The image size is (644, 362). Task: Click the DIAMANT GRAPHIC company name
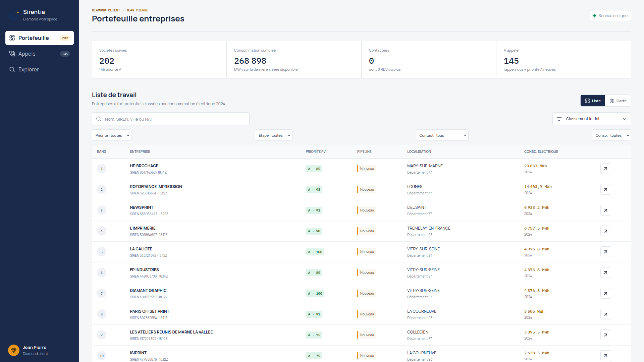[x=148, y=291]
